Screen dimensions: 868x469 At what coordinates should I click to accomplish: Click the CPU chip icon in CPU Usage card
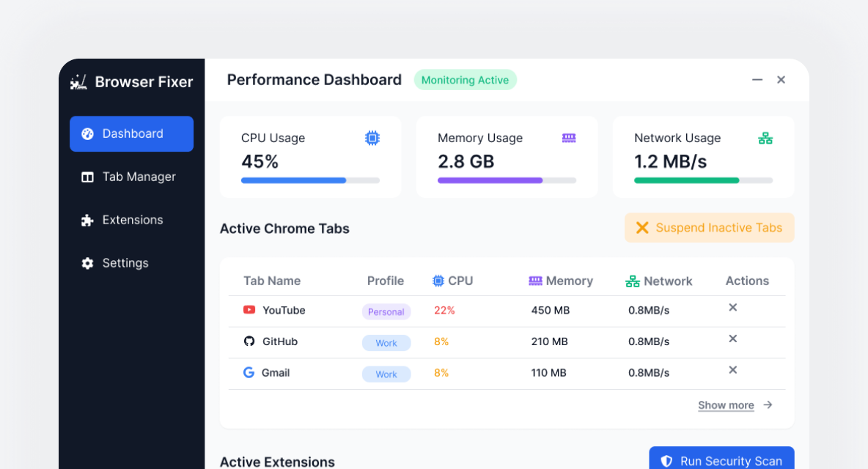[x=372, y=138]
